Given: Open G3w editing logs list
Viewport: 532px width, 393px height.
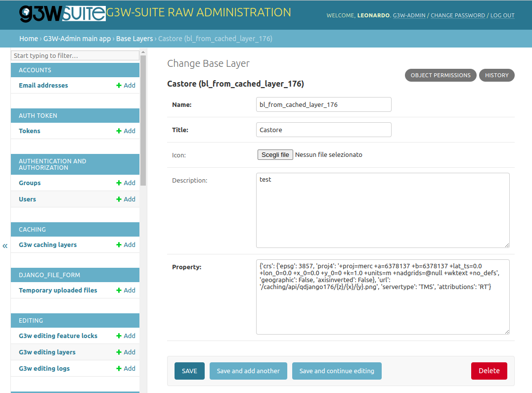Looking at the screenshot, I should [44, 368].
